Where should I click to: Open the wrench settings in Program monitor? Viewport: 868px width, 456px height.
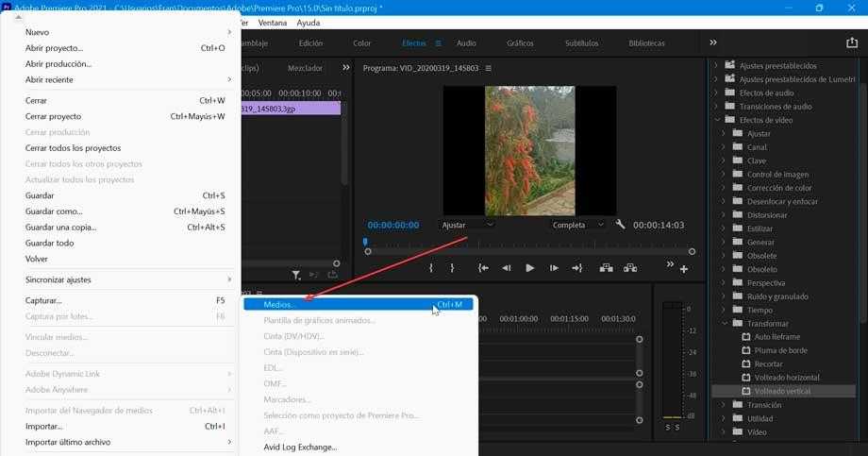(620, 225)
